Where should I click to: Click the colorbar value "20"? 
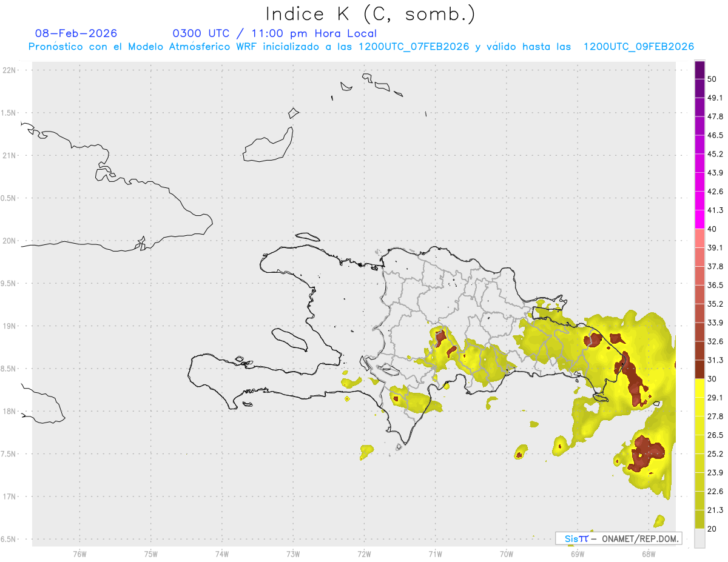coord(712,529)
